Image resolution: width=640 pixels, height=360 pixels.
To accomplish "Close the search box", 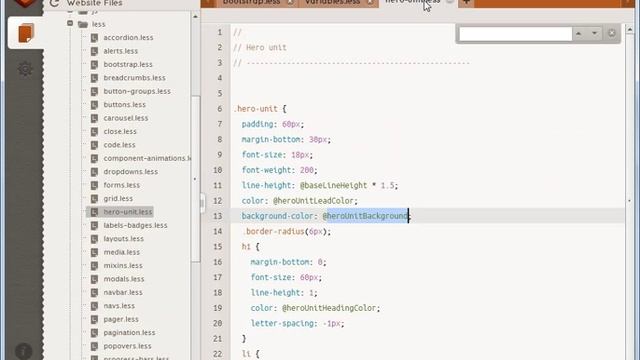I will [x=611, y=33].
